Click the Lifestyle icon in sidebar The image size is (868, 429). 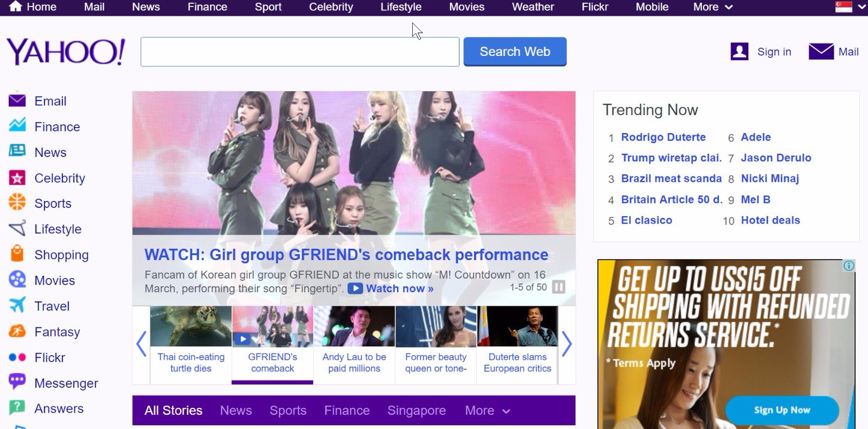(17, 228)
